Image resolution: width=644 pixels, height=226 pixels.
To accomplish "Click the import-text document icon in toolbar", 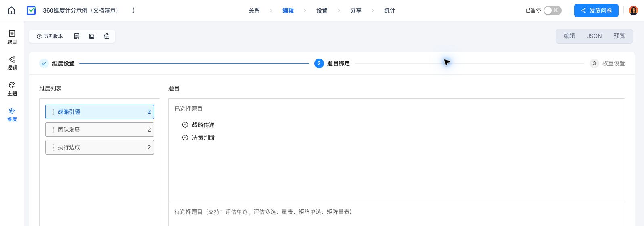I will (77, 36).
